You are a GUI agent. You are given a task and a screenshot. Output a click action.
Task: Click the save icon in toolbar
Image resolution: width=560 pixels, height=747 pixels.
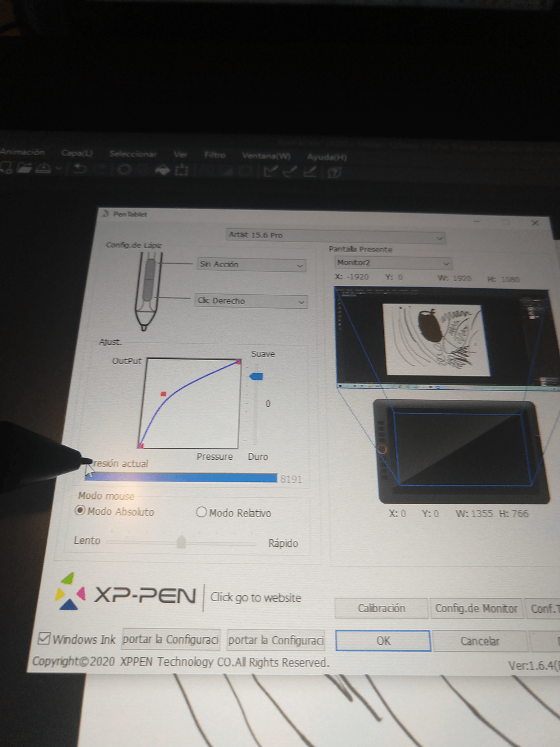pos(43,168)
